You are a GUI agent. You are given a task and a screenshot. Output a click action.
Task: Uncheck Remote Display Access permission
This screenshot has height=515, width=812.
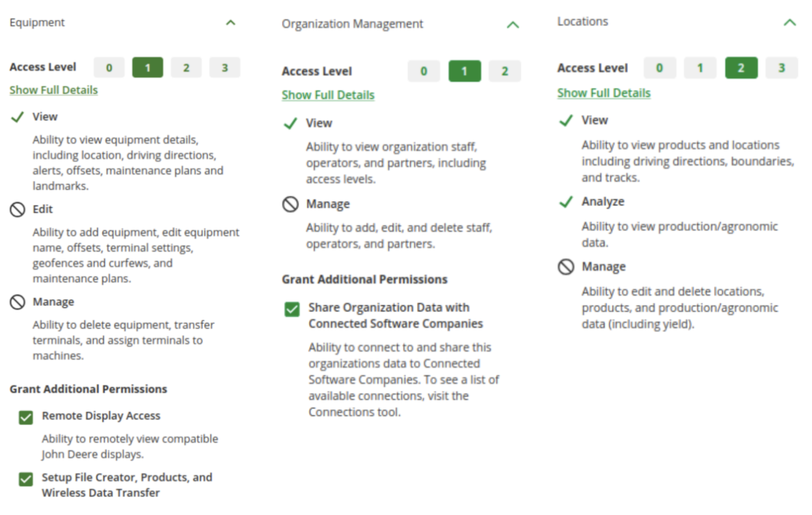tap(25, 417)
